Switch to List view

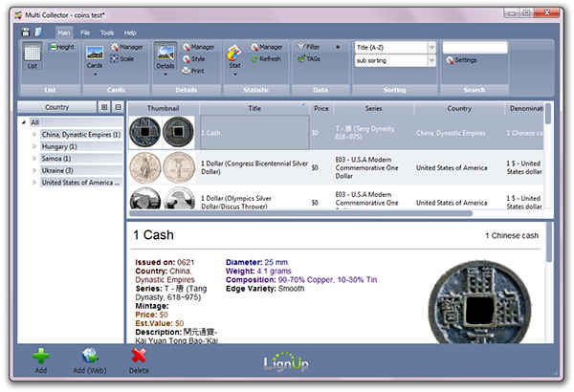33,56
